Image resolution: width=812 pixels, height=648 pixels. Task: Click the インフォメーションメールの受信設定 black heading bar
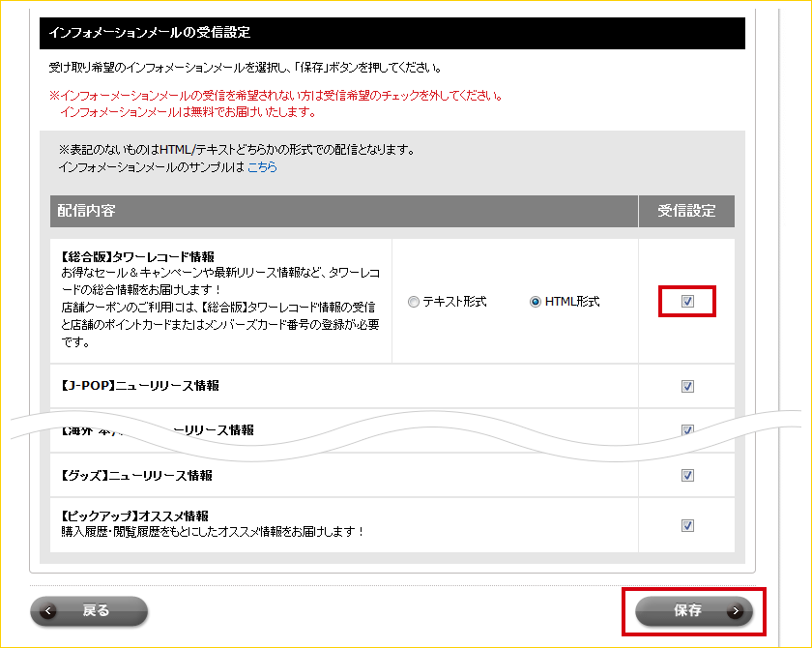391,33
